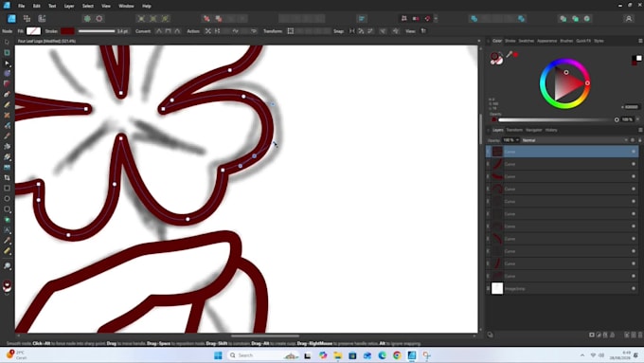Open the File menu
644x363 pixels.
click(22, 7)
